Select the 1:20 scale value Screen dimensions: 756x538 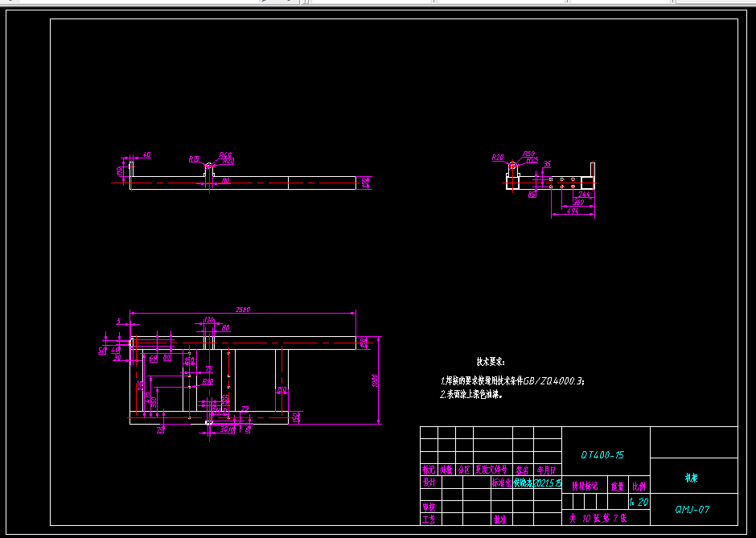click(x=639, y=502)
